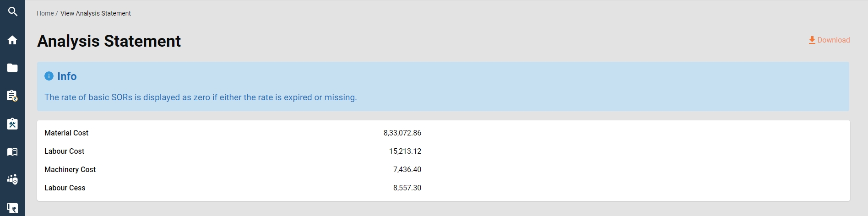Click the Home breadcrumb link
This screenshot has height=216, width=868.
point(45,13)
